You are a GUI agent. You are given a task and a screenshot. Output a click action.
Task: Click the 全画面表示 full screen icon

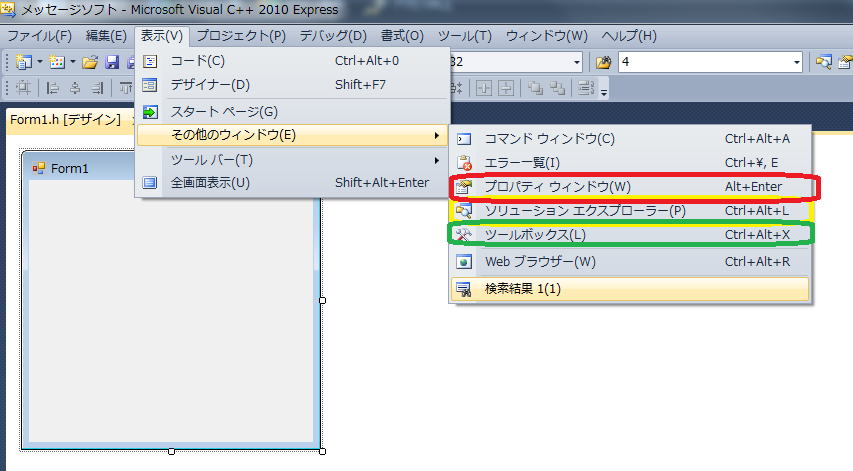pyautogui.click(x=150, y=183)
